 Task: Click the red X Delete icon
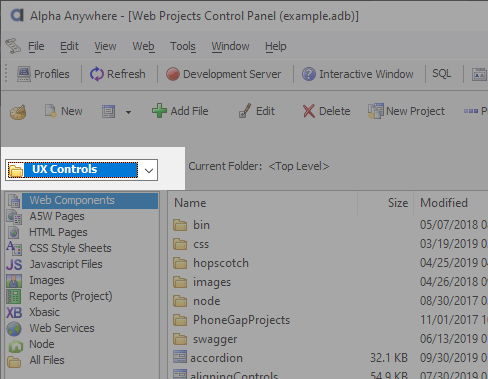(x=309, y=111)
